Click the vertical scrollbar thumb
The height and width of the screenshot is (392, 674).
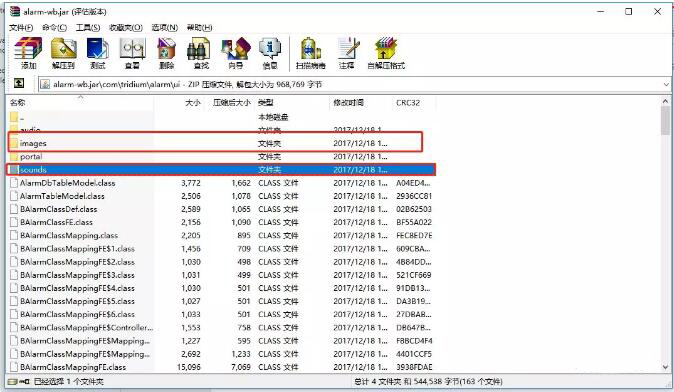pyautogui.click(x=665, y=121)
